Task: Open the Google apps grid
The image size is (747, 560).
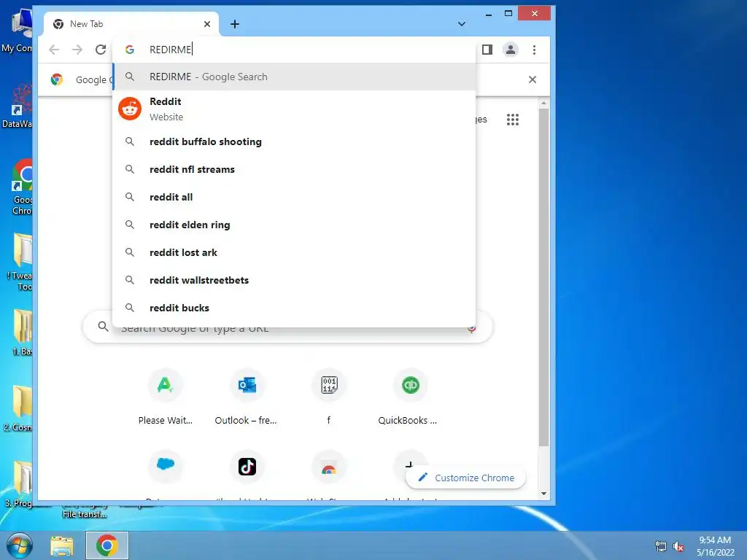Action: [513, 120]
